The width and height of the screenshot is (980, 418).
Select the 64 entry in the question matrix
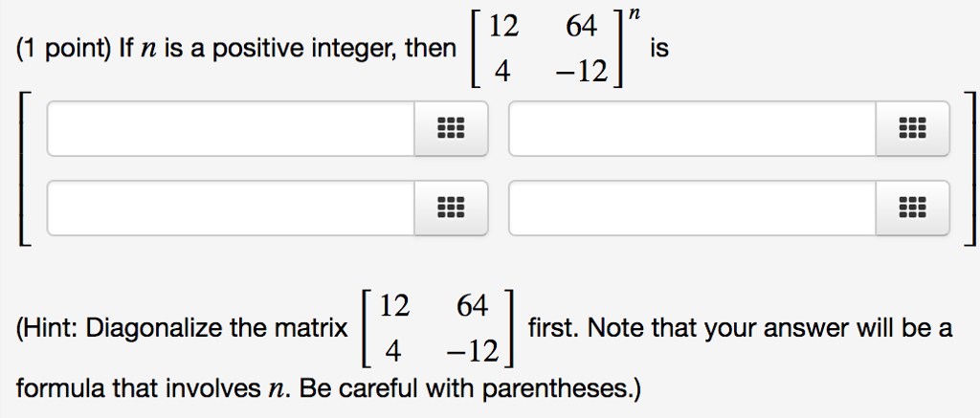[x=581, y=27]
